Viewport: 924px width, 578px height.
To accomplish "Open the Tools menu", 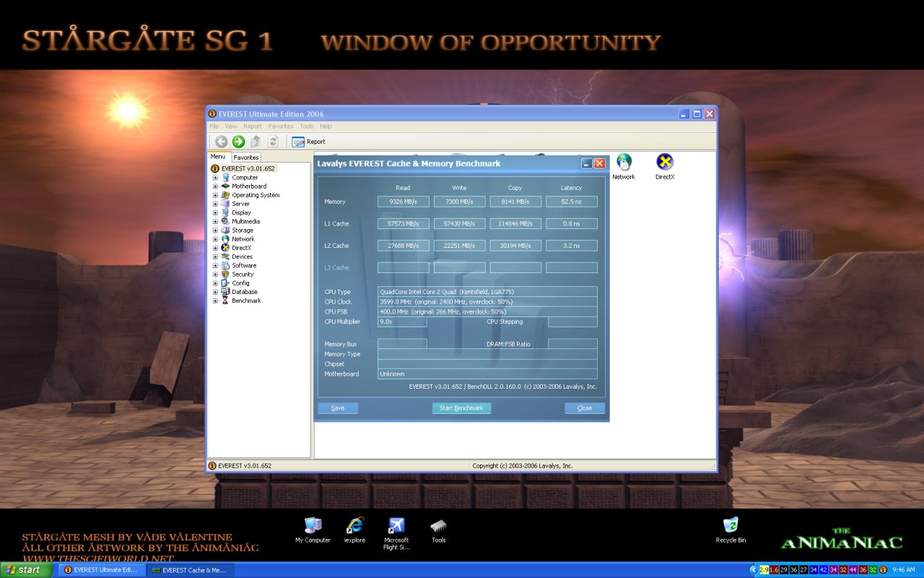I will pos(307,126).
